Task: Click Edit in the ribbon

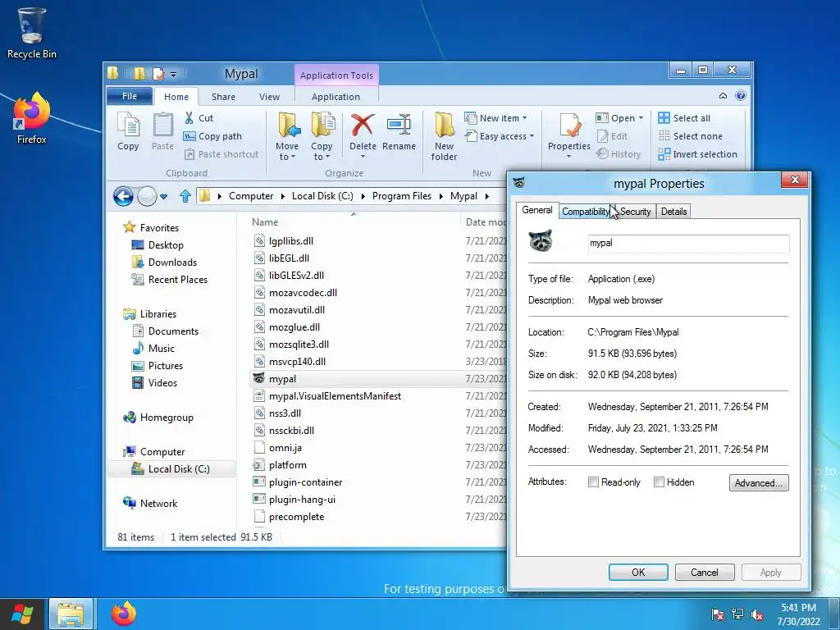Action: [x=612, y=136]
